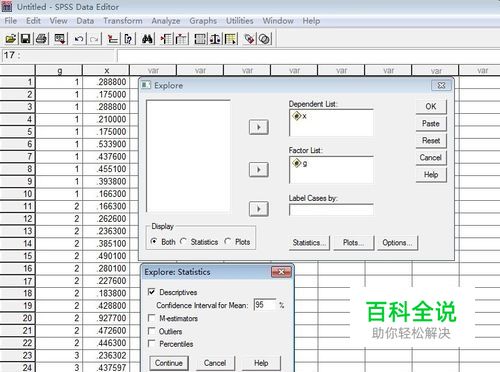
Task: Select the x column header
Action: tap(106, 70)
